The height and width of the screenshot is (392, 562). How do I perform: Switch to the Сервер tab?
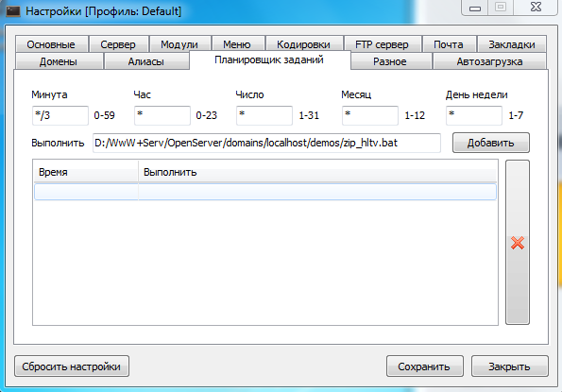118,44
